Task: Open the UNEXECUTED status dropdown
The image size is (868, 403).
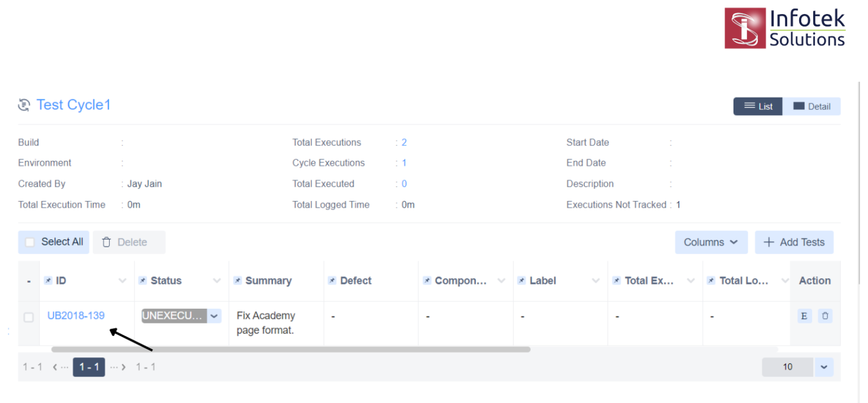Action: pyautogui.click(x=214, y=316)
